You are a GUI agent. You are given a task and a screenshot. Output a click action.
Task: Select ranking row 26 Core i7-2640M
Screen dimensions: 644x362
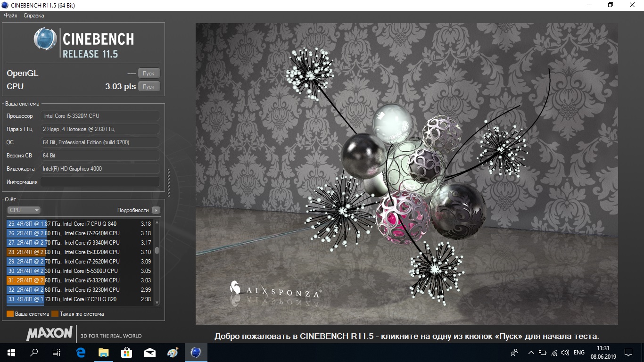[80, 233]
